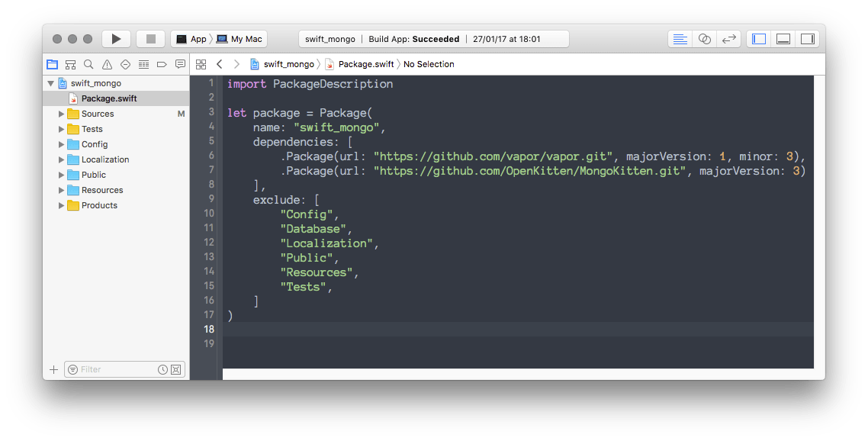
Task: Select the Products folder row
Action: coord(116,205)
